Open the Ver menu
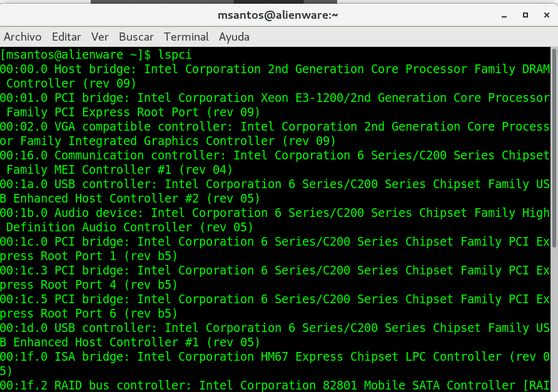Image resolution: width=558 pixels, height=392 pixels. pyautogui.click(x=99, y=37)
